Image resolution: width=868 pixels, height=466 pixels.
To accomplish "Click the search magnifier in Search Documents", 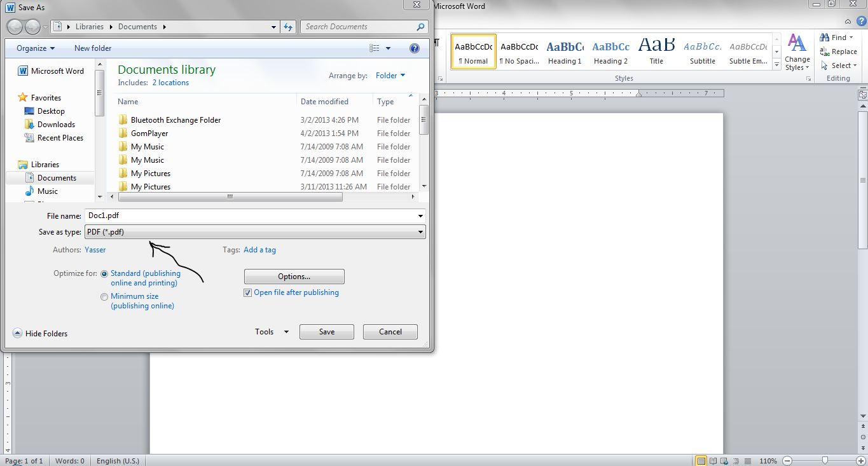I will click(x=420, y=27).
